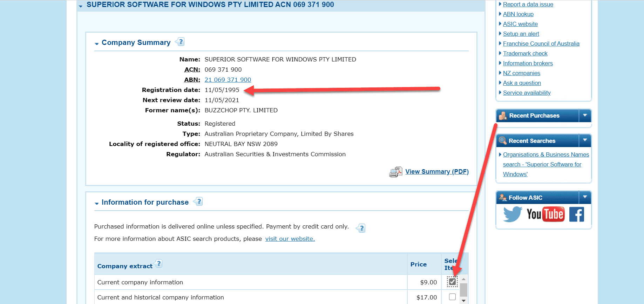Expand the Recent Purchases dropdown arrow
Image resolution: width=644 pixels, height=304 pixels.
pyautogui.click(x=585, y=115)
